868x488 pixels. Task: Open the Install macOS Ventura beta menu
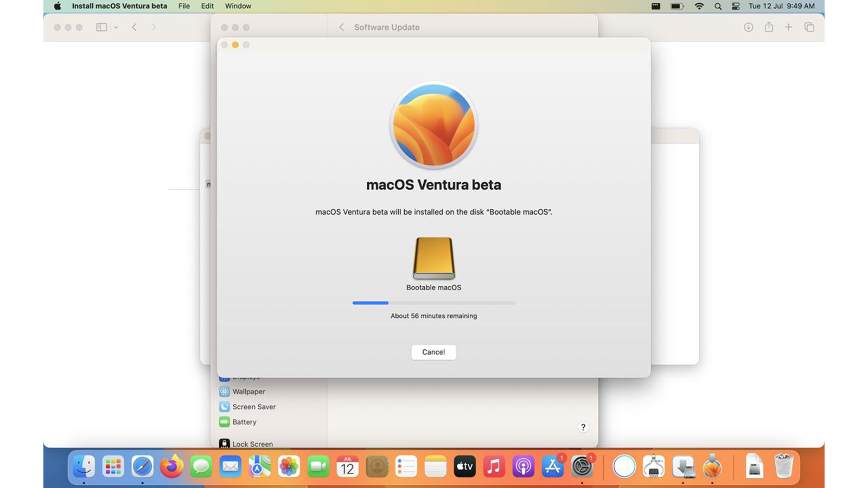click(x=119, y=6)
